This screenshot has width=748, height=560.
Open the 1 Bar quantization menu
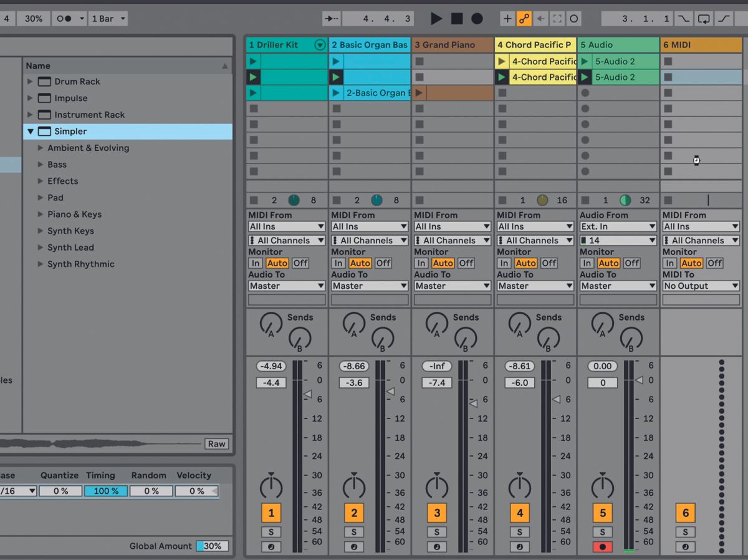[108, 19]
